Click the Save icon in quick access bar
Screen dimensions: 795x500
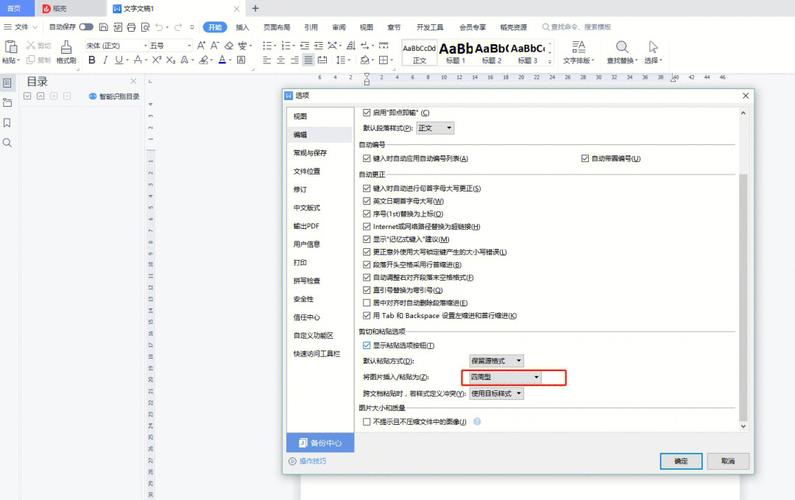[x=103, y=27]
